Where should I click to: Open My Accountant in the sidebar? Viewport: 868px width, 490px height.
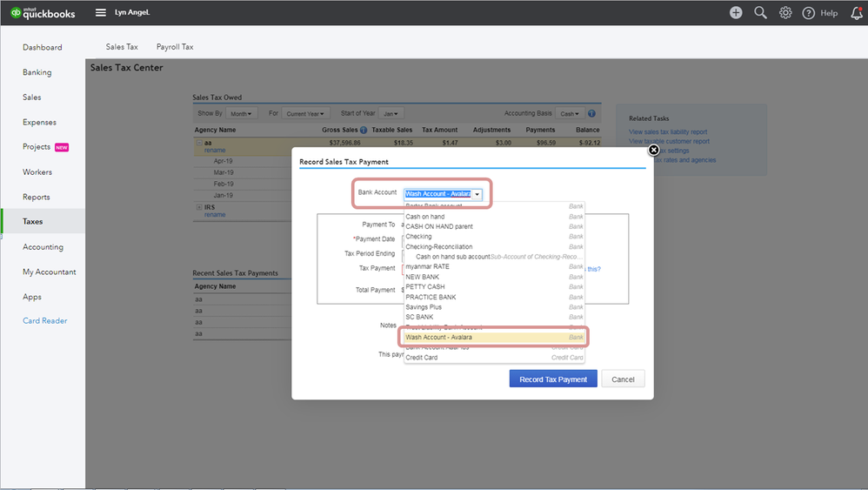pyautogui.click(x=50, y=272)
